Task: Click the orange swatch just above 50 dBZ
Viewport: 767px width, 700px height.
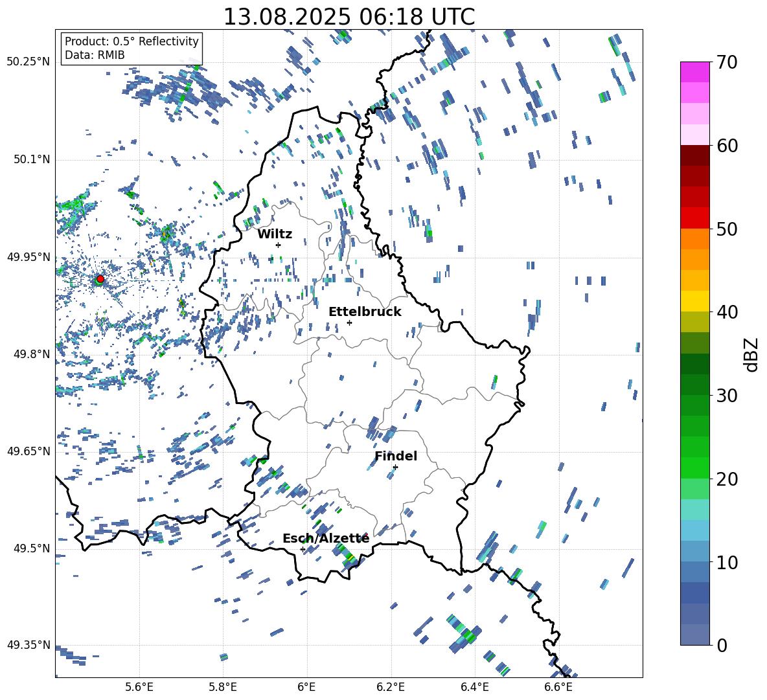Action: 695,238
